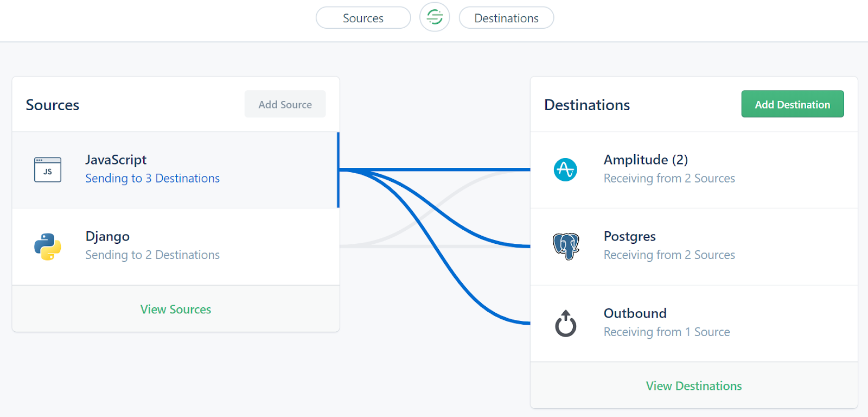Select the JavaScript source name
868x417 pixels.
(116, 160)
